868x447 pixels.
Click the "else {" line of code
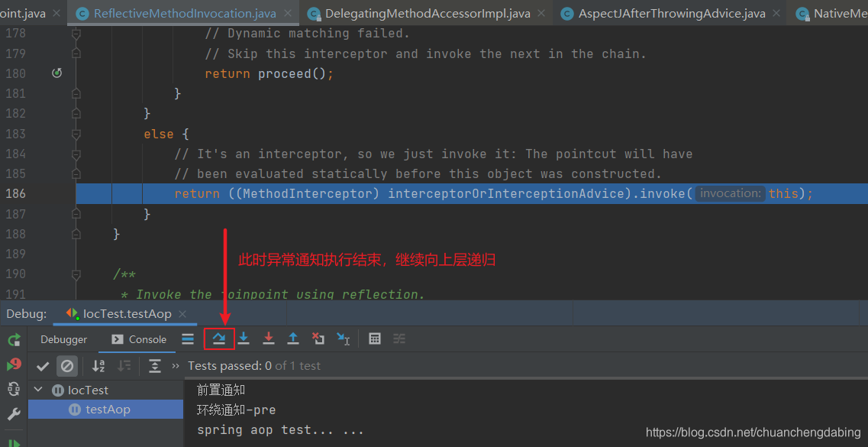[x=166, y=134]
